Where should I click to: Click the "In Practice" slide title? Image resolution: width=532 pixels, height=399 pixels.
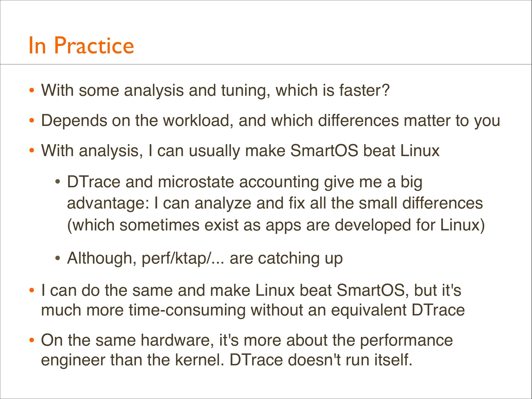81,45
